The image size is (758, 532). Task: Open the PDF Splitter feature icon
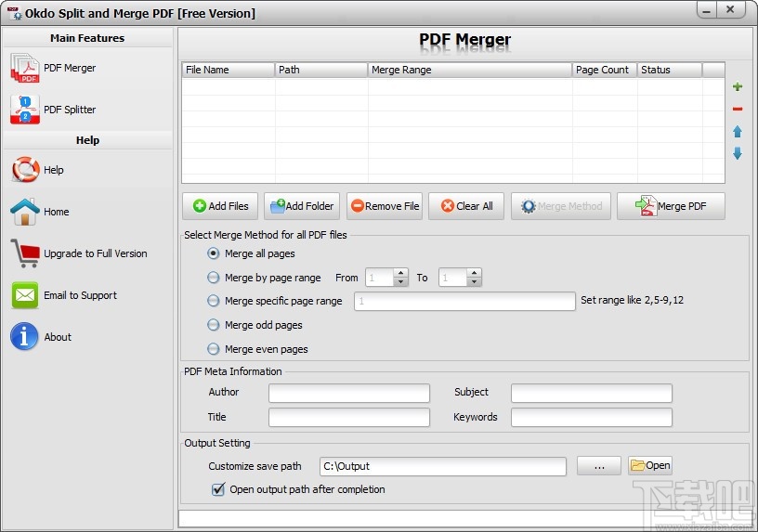click(25, 110)
